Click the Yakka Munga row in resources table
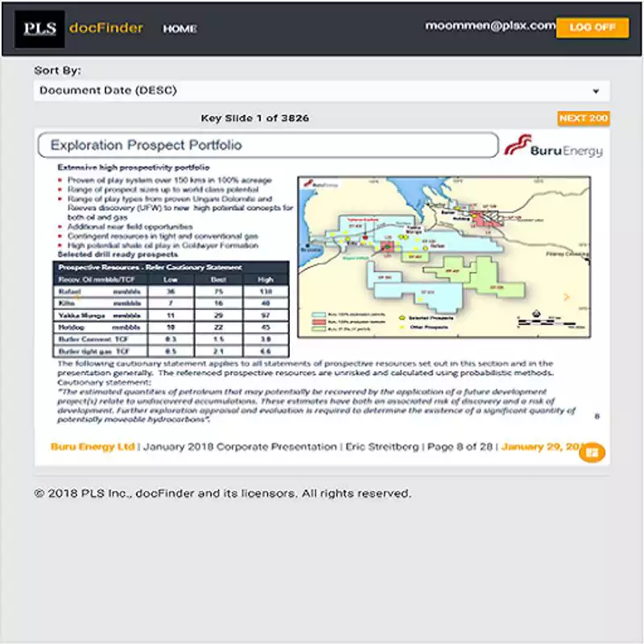 [171, 316]
